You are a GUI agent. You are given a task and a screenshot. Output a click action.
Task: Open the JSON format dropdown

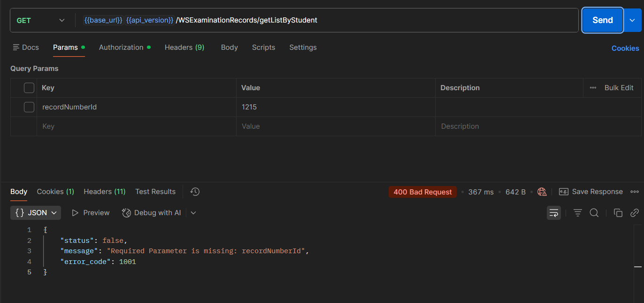coord(36,213)
